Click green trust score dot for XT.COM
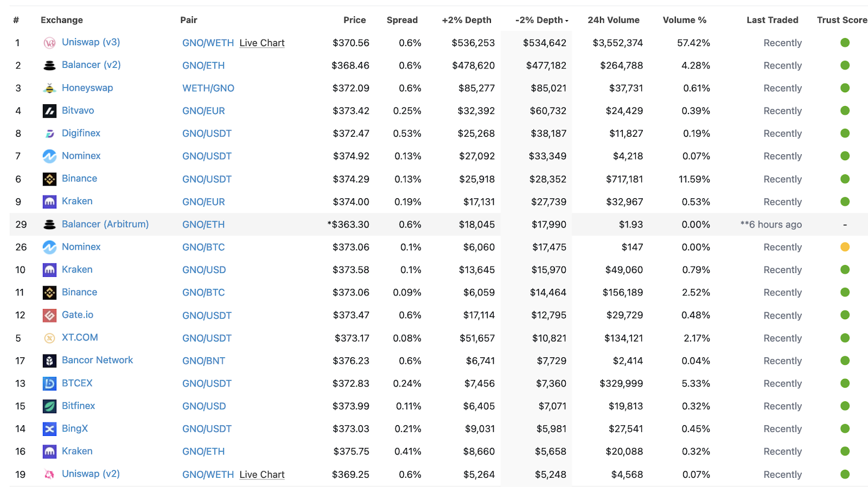The width and height of the screenshot is (868, 487). pos(845,338)
